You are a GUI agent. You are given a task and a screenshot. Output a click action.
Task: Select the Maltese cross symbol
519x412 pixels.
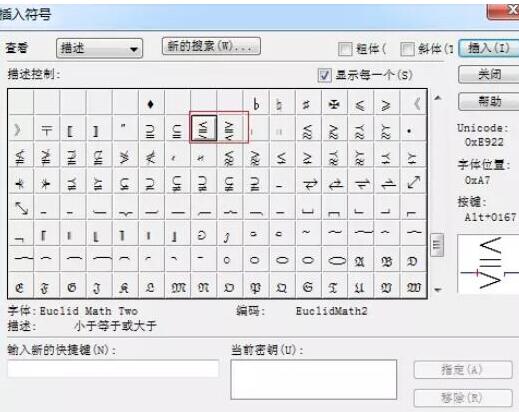[334, 104]
